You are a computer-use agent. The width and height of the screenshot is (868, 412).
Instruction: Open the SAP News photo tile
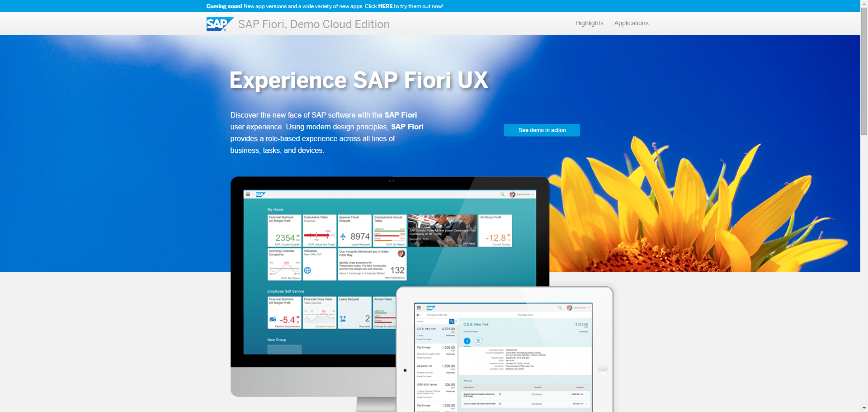click(442, 231)
